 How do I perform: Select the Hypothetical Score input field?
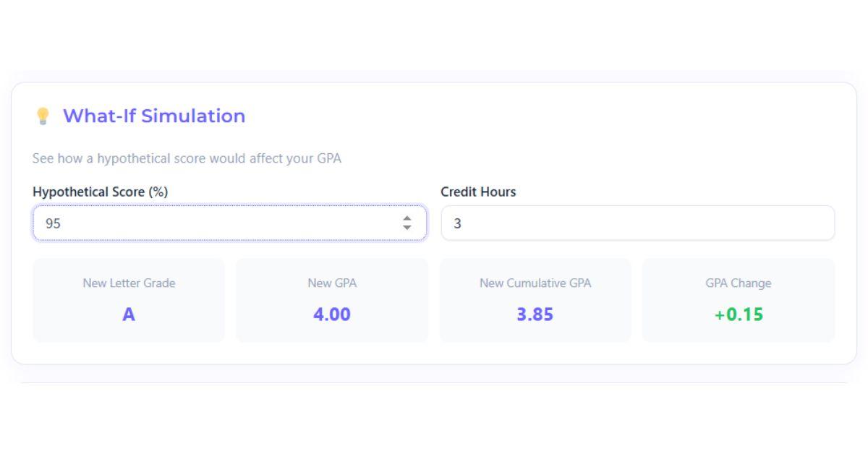coord(217,222)
